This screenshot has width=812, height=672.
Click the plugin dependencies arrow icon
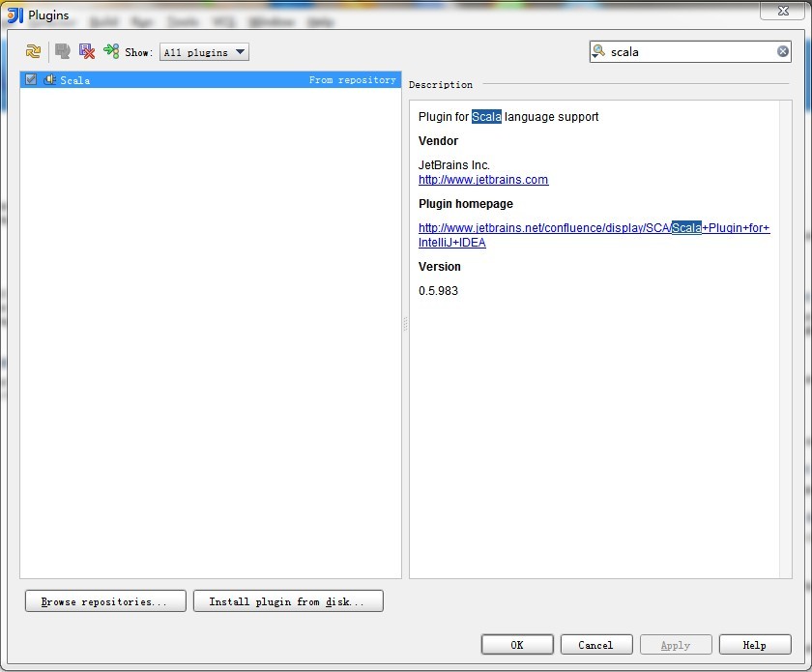111,51
